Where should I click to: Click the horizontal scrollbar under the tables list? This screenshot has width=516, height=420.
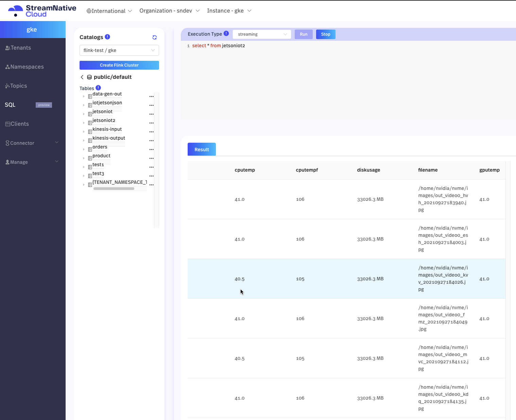click(114, 189)
